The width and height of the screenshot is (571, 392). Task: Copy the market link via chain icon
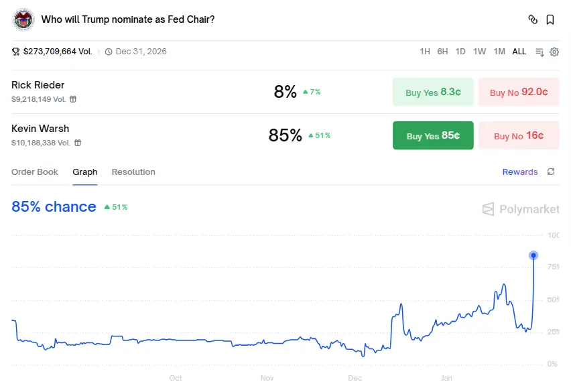pos(533,19)
